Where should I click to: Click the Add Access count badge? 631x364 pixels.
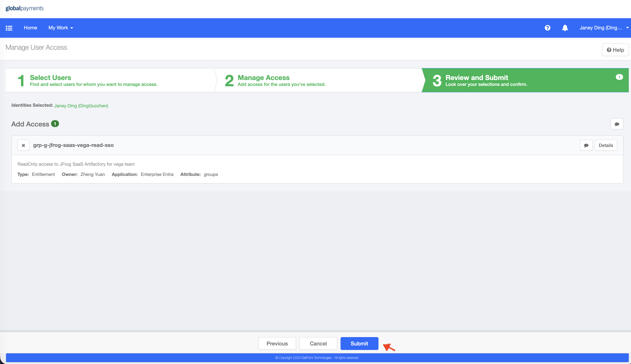pyautogui.click(x=55, y=124)
